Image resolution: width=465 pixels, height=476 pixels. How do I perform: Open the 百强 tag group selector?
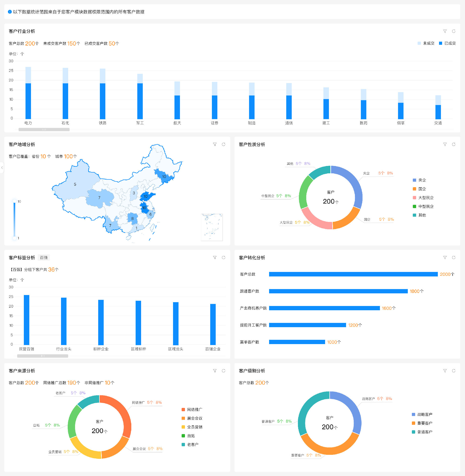coord(44,258)
